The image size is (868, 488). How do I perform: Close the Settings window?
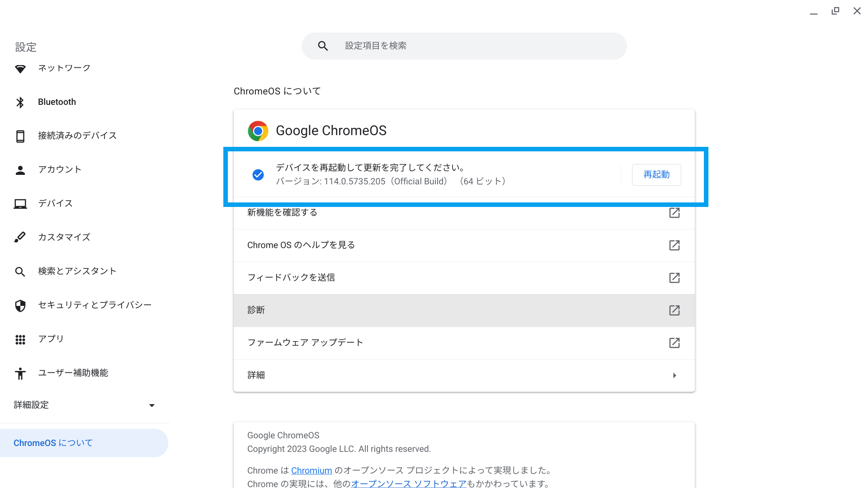(x=857, y=11)
